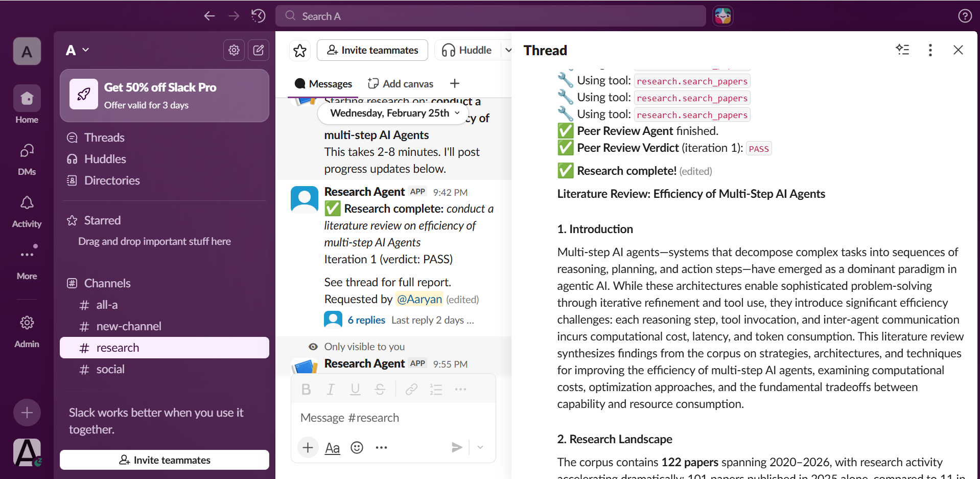Open more composer actions ellipsis
The width and height of the screenshot is (980, 479).
pos(381,448)
